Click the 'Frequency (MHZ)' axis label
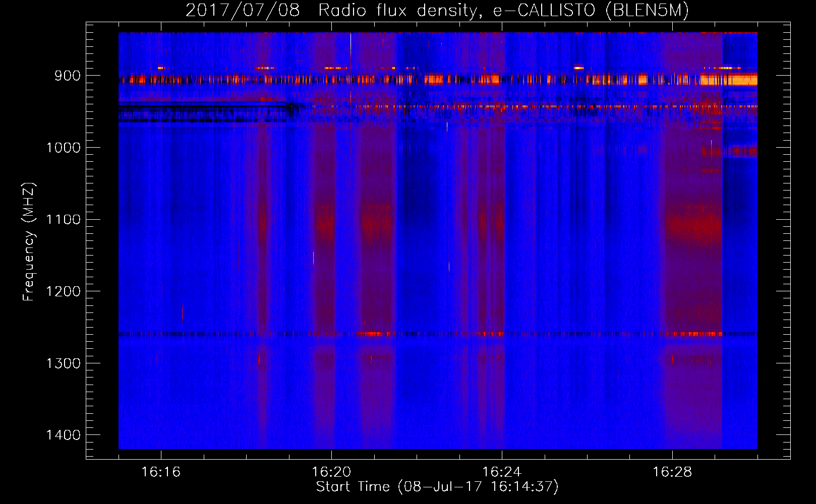This screenshot has height=504, width=816. point(29,242)
